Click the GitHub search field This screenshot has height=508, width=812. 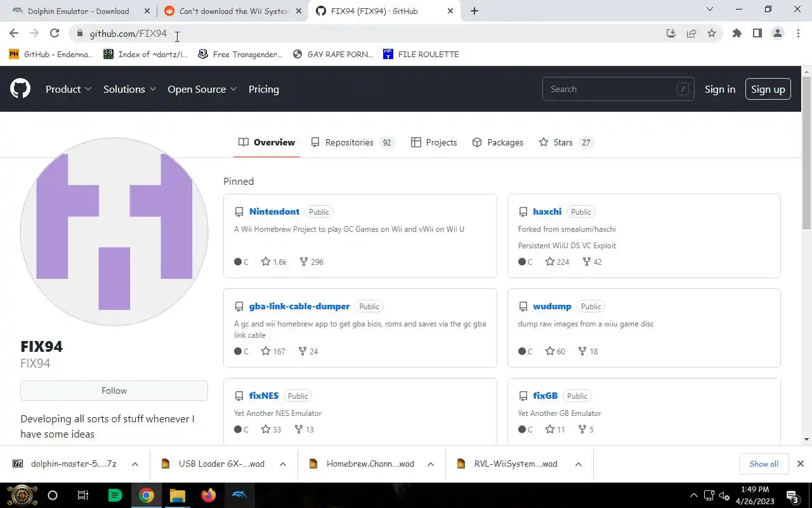(619, 89)
